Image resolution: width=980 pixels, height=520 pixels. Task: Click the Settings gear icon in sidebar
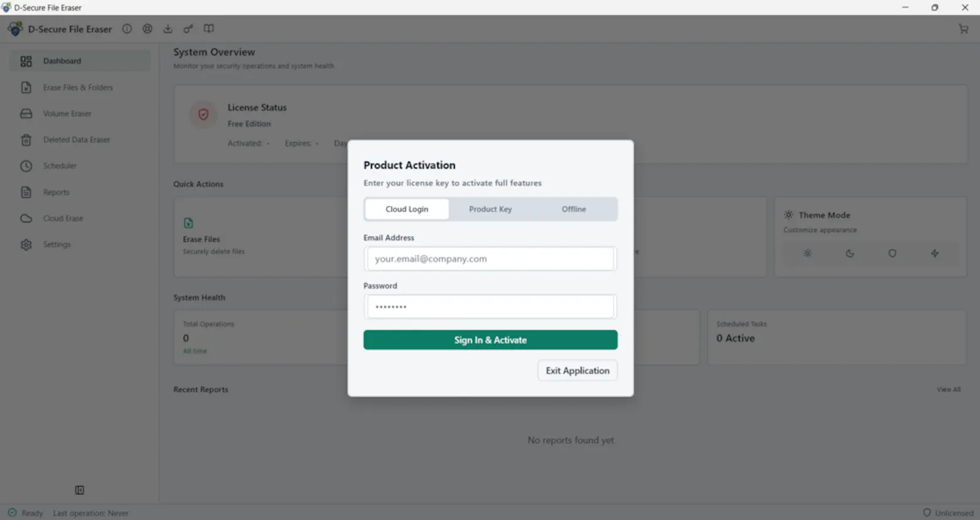click(26, 244)
